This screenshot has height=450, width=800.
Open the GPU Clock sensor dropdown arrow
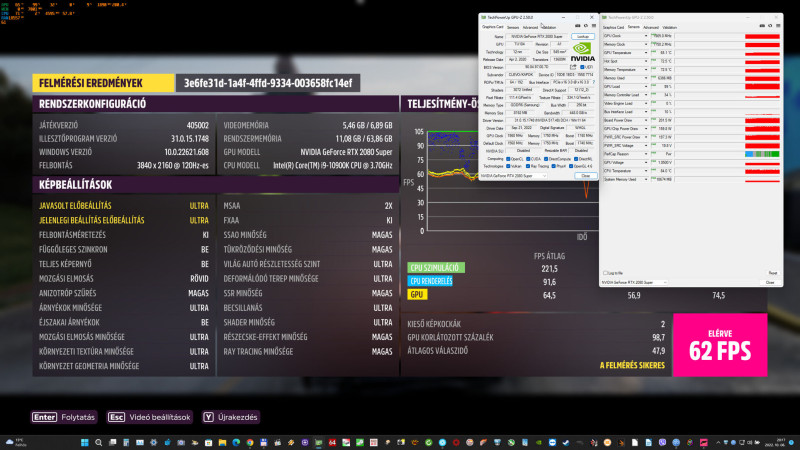tap(646, 36)
